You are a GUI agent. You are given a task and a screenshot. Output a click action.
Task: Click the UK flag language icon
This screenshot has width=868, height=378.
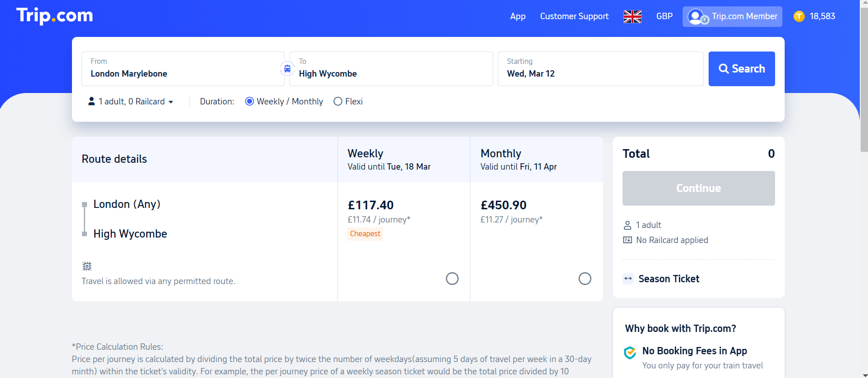(632, 16)
